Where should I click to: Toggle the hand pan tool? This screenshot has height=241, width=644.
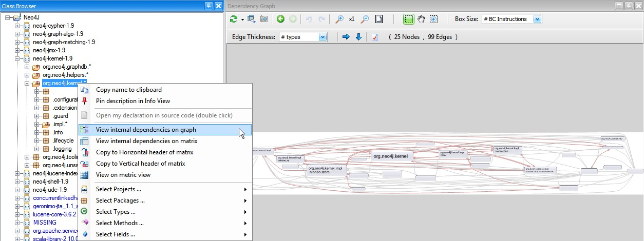[421, 19]
